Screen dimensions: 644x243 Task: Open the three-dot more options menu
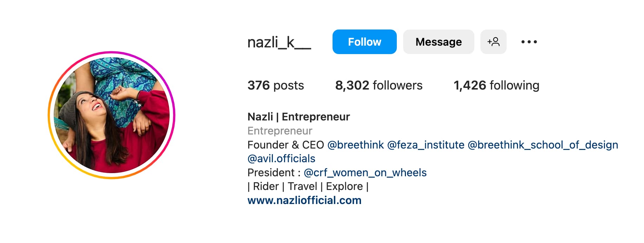click(x=529, y=42)
